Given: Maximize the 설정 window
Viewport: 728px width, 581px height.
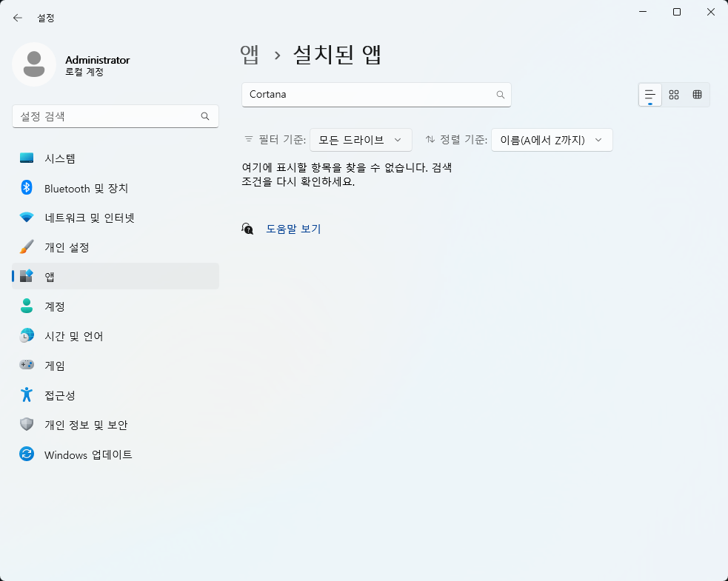Looking at the screenshot, I should tap(677, 12).
